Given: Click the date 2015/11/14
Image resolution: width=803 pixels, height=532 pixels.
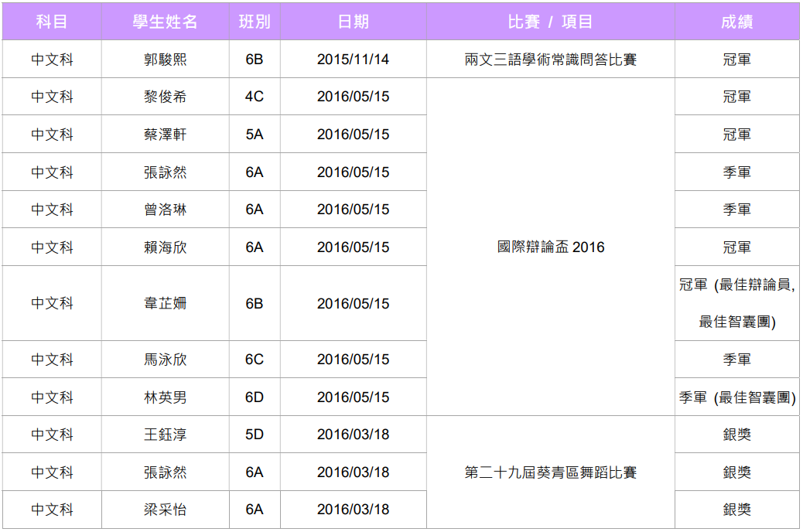Looking at the screenshot, I should point(353,60).
